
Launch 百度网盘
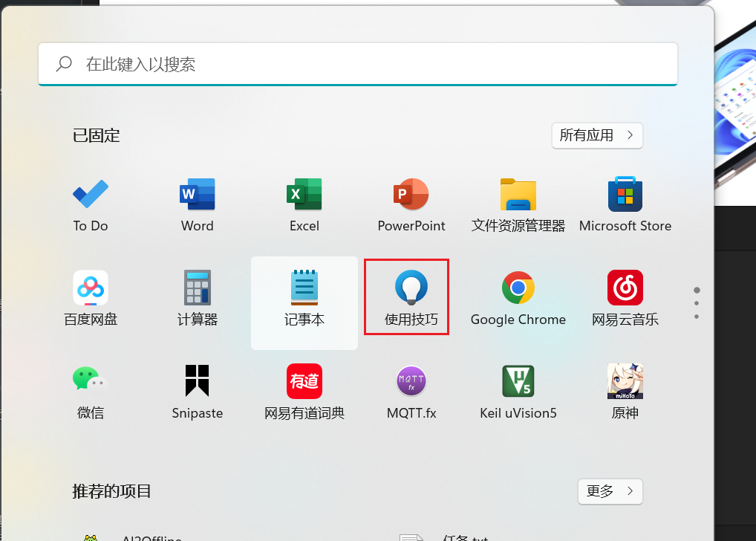point(90,299)
